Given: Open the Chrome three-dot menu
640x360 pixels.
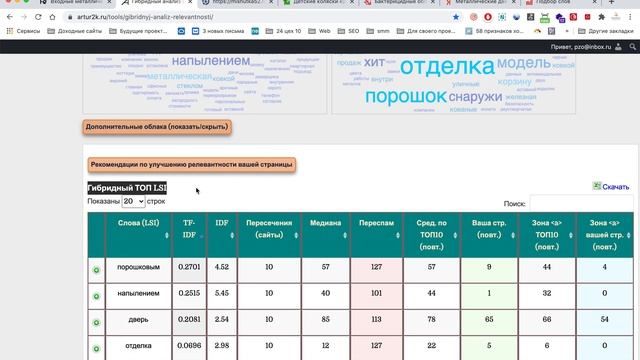Looking at the screenshot, I should point(630,17).
